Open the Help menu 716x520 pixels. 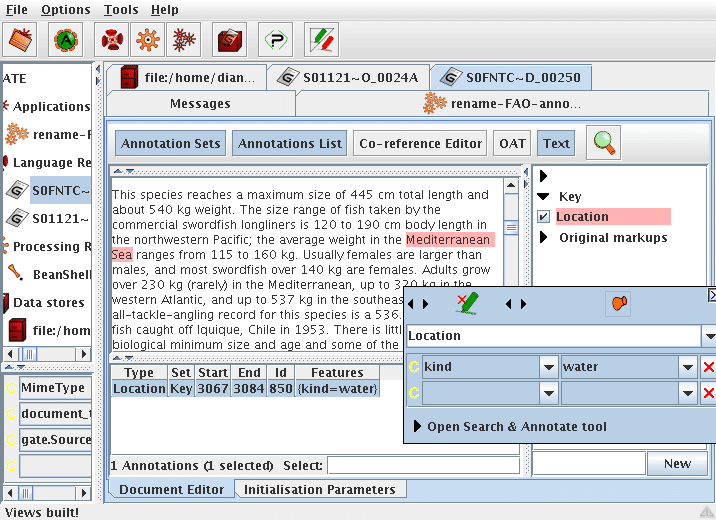point(164,10)
